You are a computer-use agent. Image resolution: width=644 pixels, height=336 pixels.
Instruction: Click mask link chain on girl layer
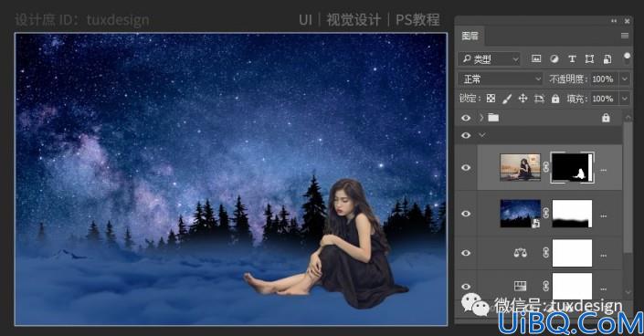coord(545,167)
